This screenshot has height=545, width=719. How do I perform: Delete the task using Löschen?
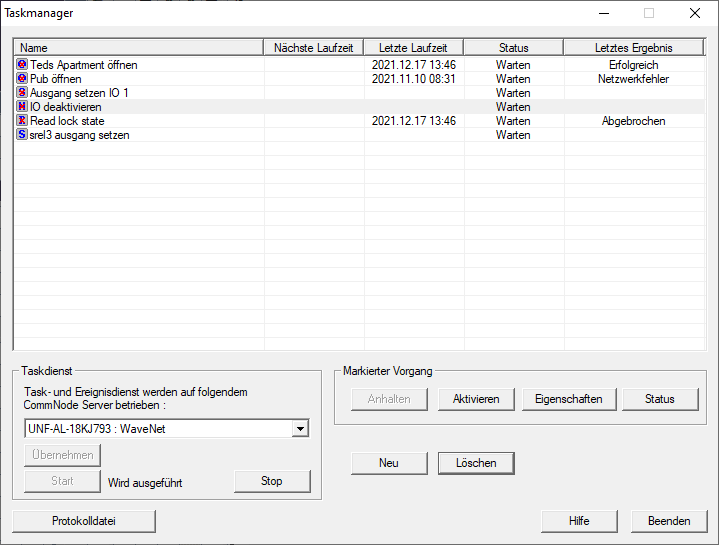coord(476,463)
